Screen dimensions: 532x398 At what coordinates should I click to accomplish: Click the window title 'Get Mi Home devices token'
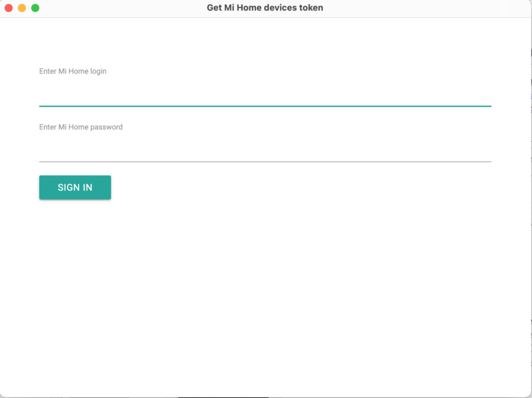(x=265, y=8)
